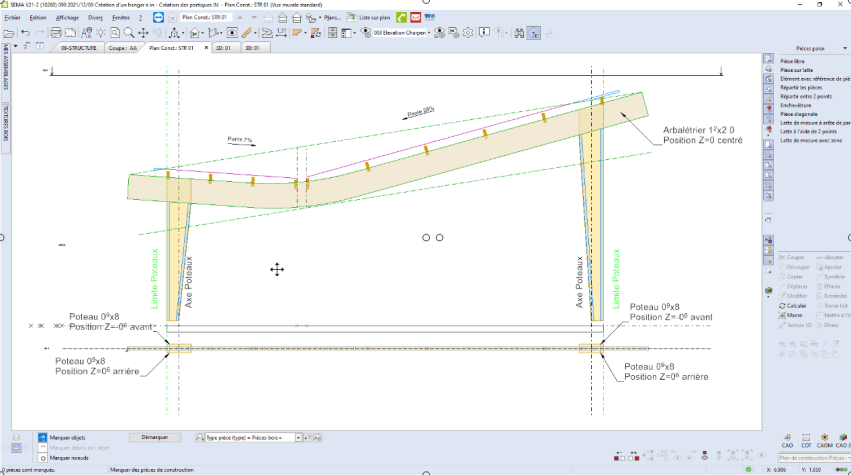
Task: Click the Calculer command
Action: click(796, 305)
